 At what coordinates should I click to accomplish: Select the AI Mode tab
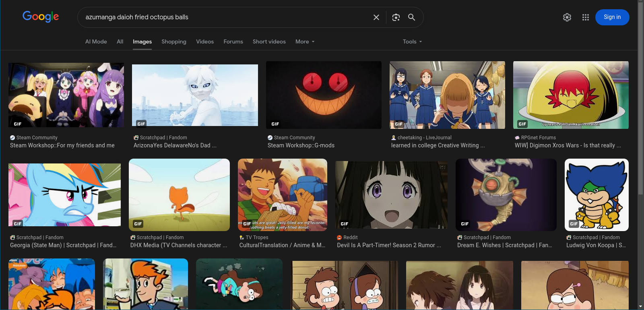click(96, 41)
